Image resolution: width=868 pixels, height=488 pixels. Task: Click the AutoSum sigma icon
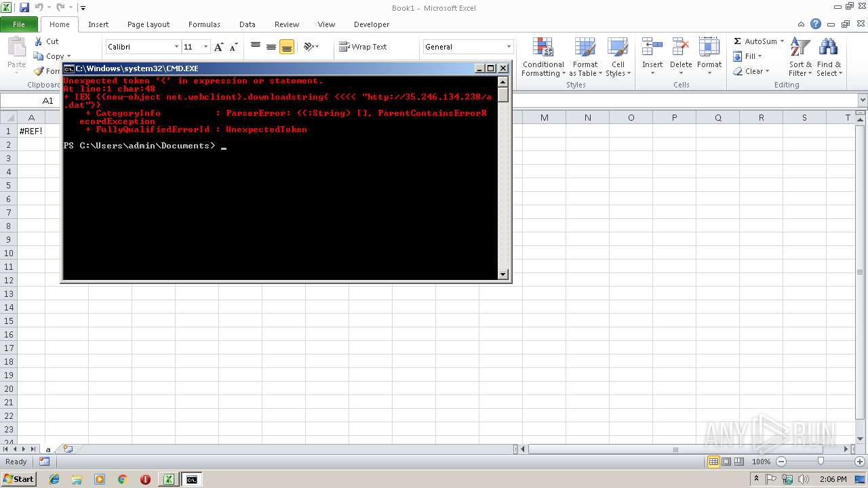pyautogui.click(x=738, y=41)
